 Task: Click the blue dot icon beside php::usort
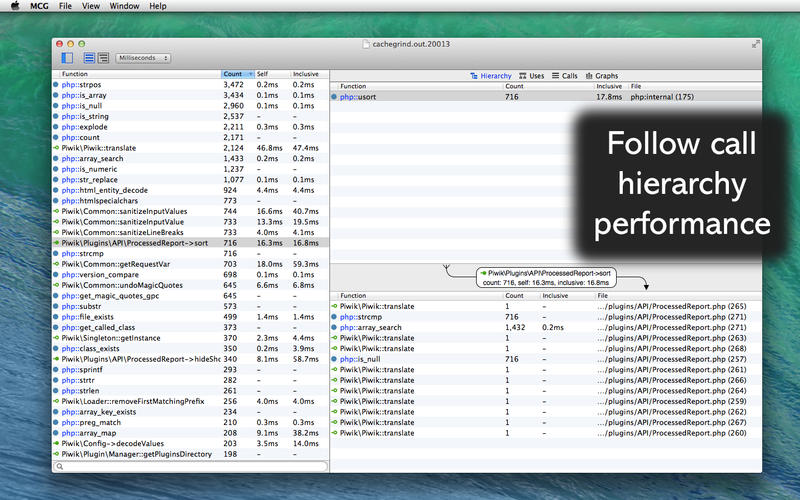pos(334,97)
